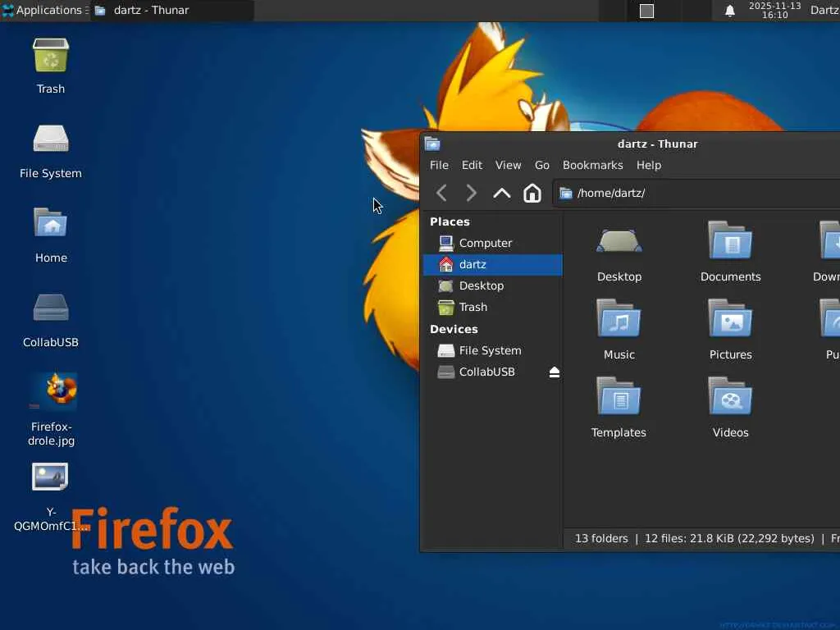Select dartz home in sidebar
This screenshot has width=840, height=630.
493,265
